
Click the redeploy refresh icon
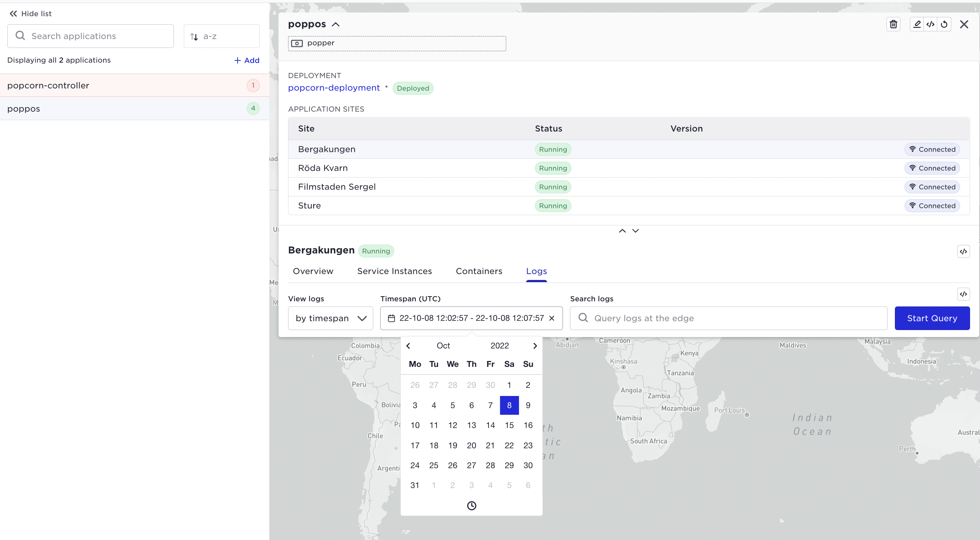(x=944, y=24)
